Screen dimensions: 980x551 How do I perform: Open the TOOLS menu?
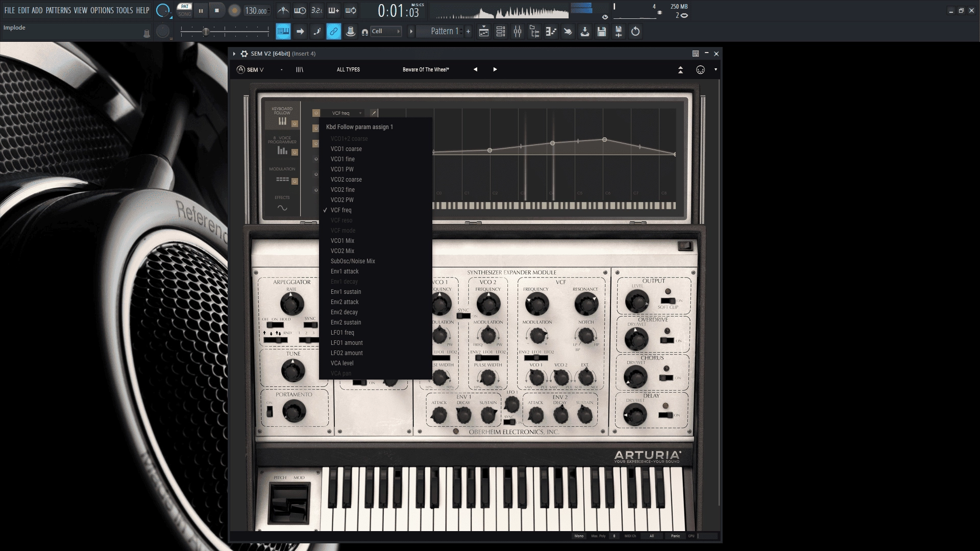125,10
